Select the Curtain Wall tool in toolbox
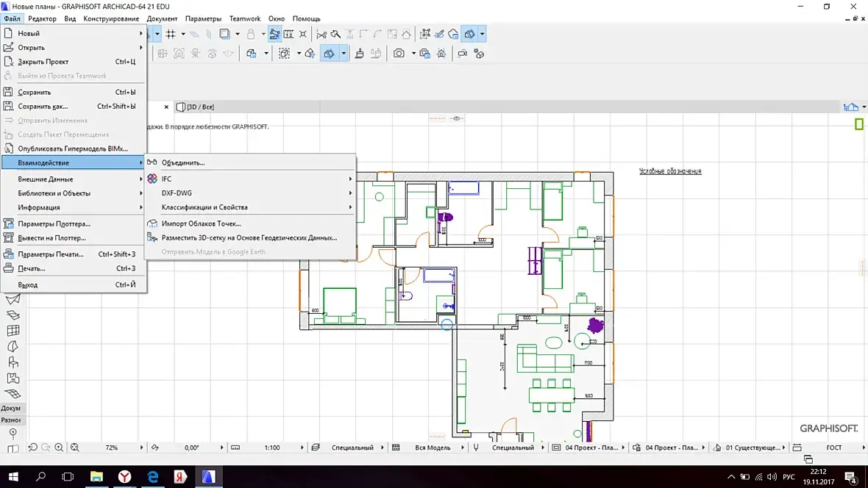The width and height of the screenshot is (868, 488). pyautogui.click(x=13, y=331)
